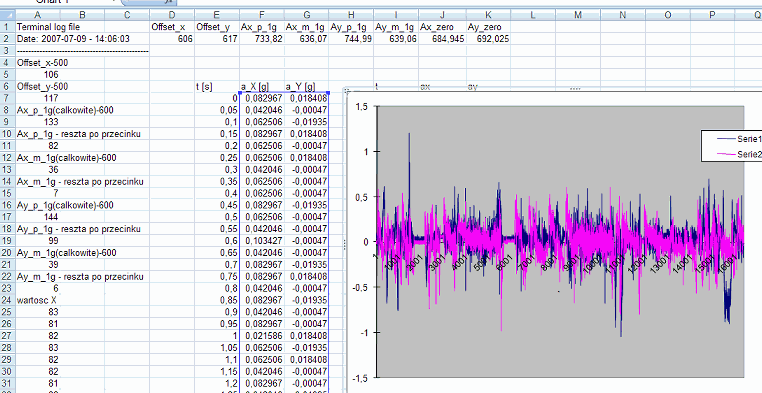Select the wartosc X label cell

[37, 300]
